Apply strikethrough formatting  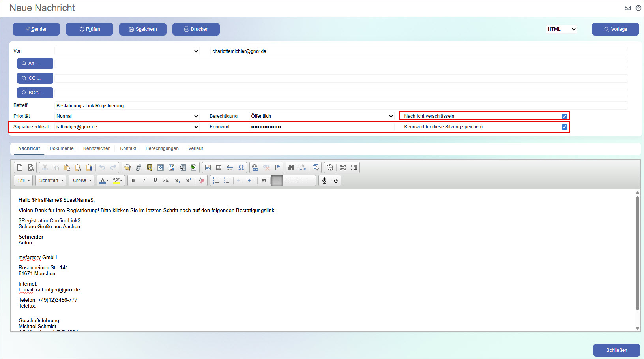click(x=167, y=180)
